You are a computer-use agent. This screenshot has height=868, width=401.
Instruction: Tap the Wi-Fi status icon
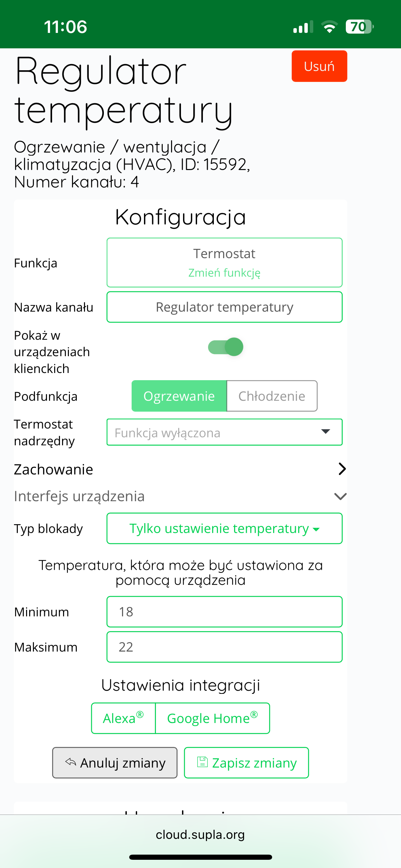tap(329, 27)
